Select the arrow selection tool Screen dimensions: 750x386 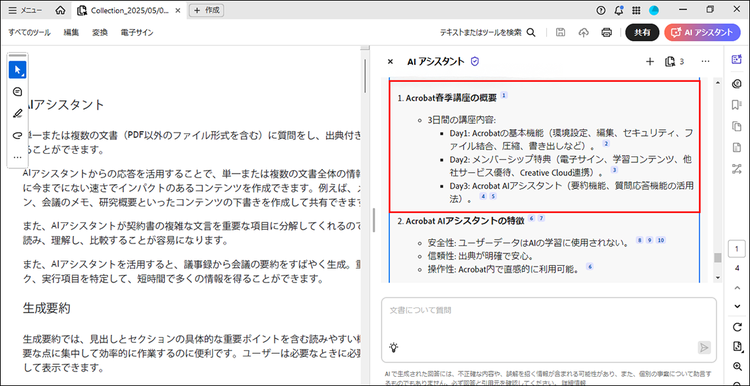tap(18, 70)
